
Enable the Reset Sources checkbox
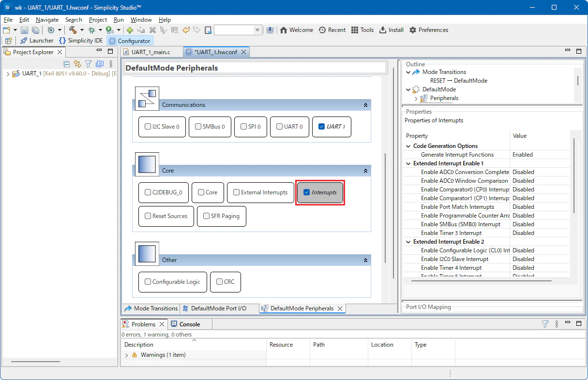(148, 216)
